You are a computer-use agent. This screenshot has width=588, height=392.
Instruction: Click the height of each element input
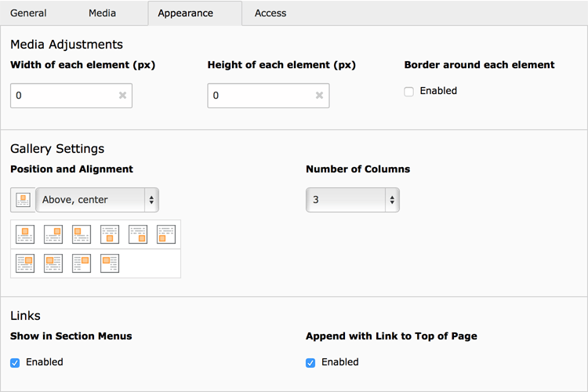(260, 96)
